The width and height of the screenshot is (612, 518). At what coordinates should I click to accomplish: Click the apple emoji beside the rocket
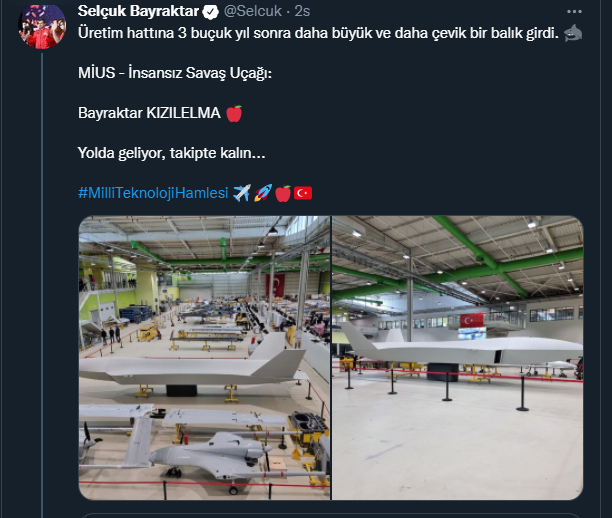283,193
